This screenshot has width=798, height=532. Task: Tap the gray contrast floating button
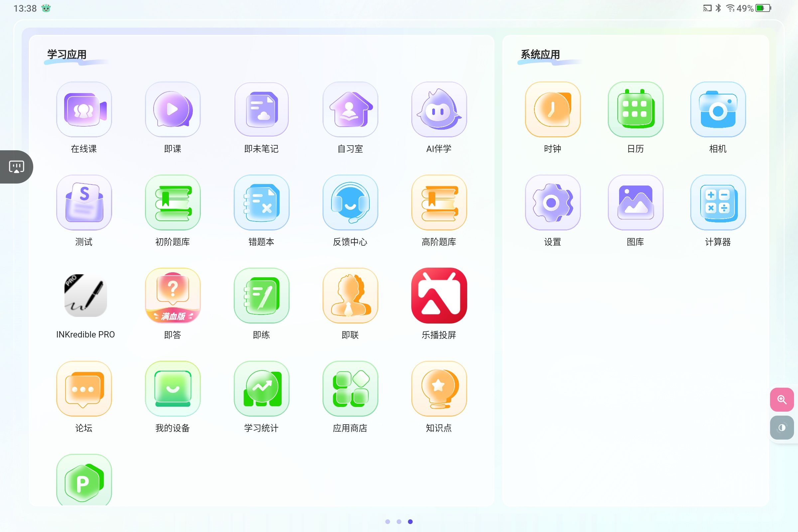coord(782,428)
